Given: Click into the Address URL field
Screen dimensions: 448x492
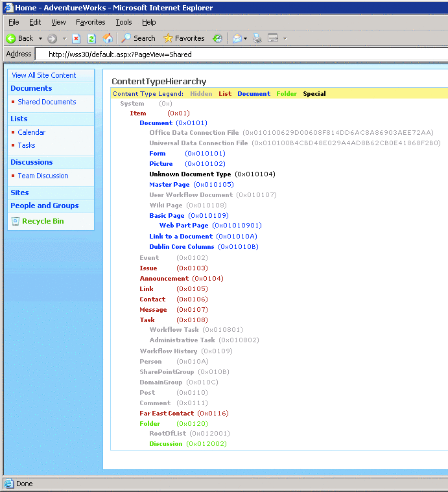Looking at the screenshot, I should [242, 54].
